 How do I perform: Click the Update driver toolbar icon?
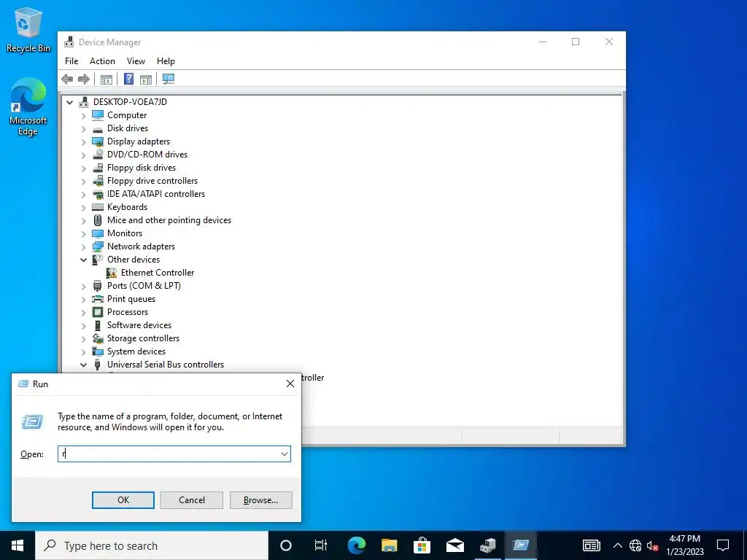point(146,79)
